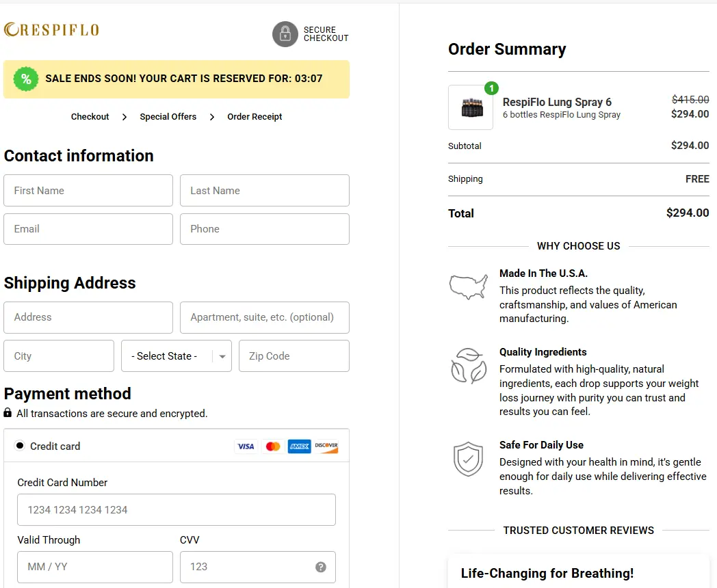This screenshot has height=588, width=717.
Task: Focus the First Name field
Action: tap(88, 191)
